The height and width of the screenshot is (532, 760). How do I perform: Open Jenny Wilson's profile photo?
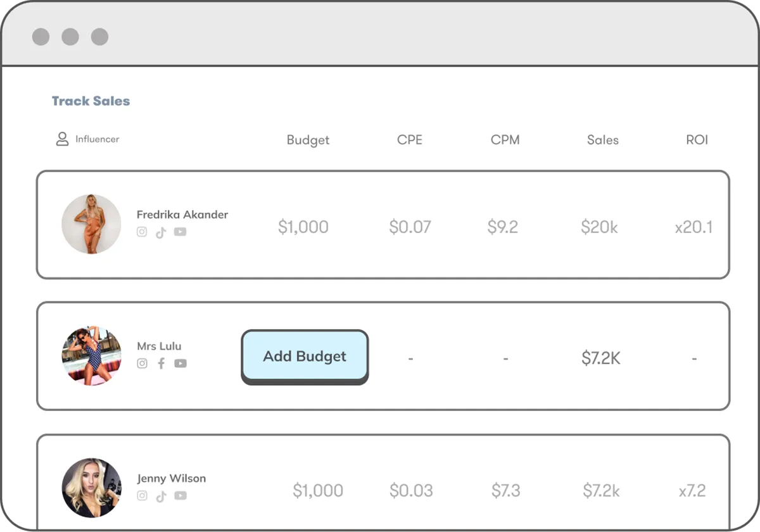click(91, 488)
